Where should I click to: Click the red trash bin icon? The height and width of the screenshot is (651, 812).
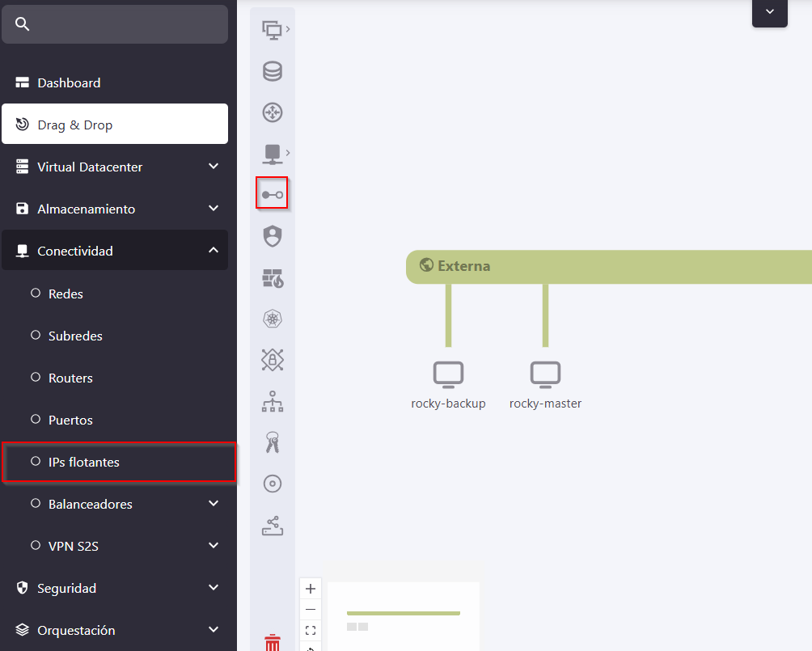pyautogui.click(x=273, y=642)
